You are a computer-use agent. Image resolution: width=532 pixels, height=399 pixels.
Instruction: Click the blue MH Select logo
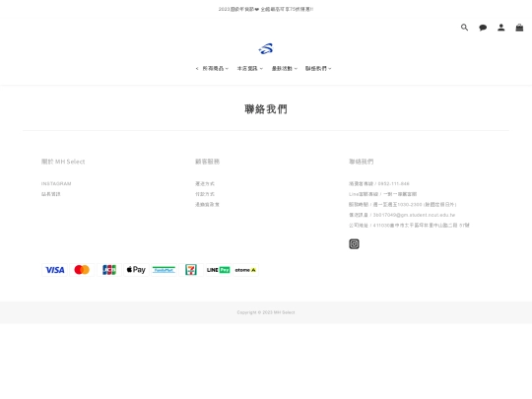[266, 48]
